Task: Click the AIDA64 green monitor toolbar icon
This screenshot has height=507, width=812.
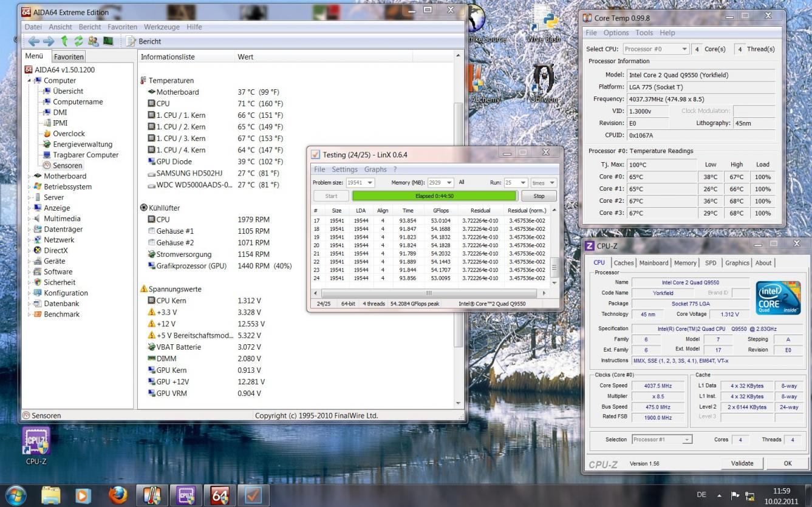Action: tap(107, 41)
